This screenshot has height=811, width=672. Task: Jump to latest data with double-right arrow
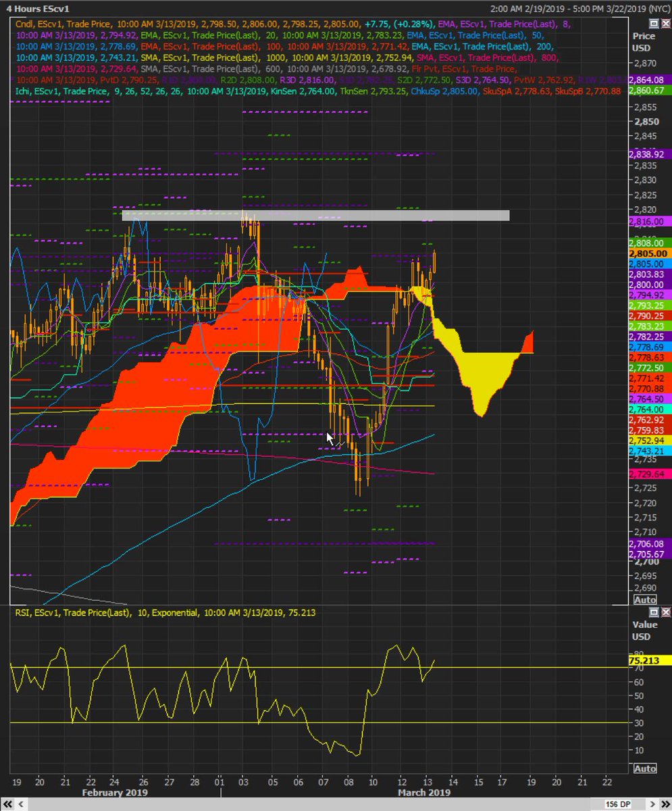665,804
